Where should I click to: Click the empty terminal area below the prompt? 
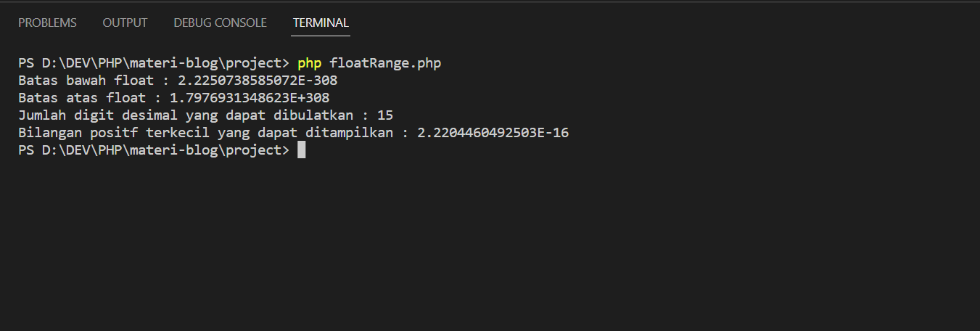coord(490,247)
